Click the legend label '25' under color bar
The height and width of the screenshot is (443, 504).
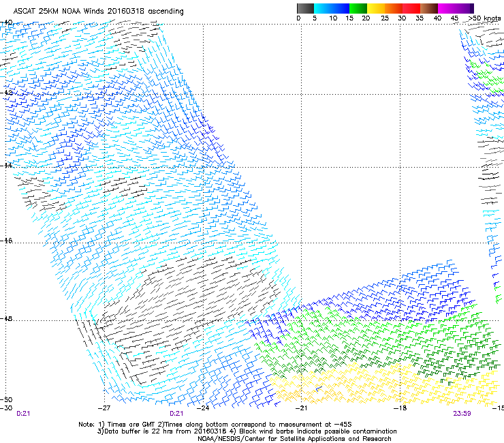(x=385, y=18)
